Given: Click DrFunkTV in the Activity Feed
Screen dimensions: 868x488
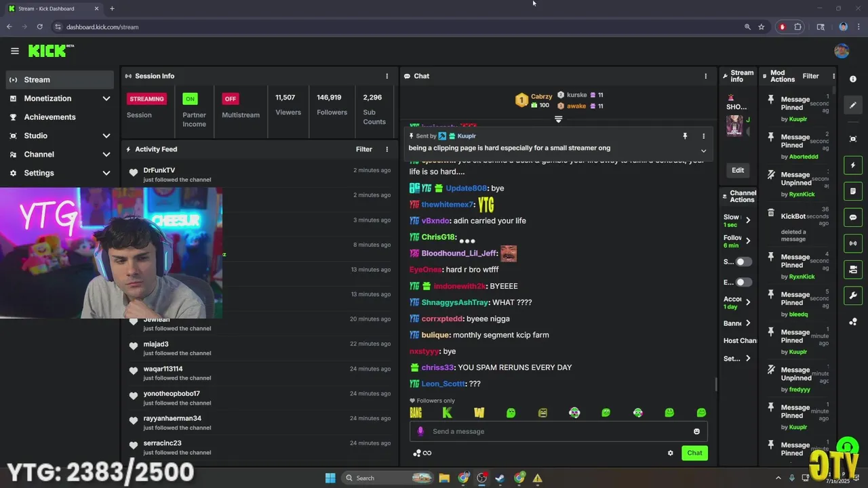Looking at the screenshot, I should point(159,171).
